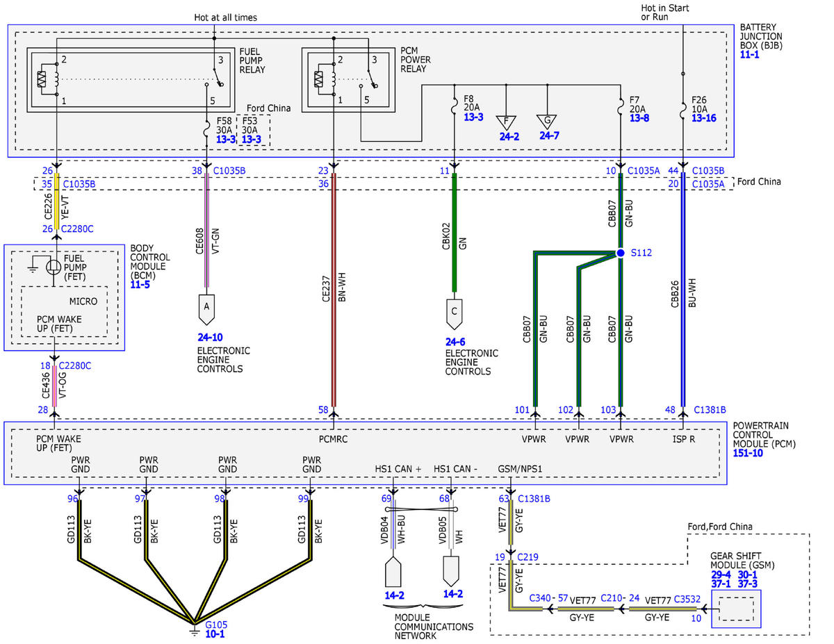This screenshot has height=644, width=834.
Task: Open the 13-16 link under fuse F26
Action: click(x=704, y=118)
